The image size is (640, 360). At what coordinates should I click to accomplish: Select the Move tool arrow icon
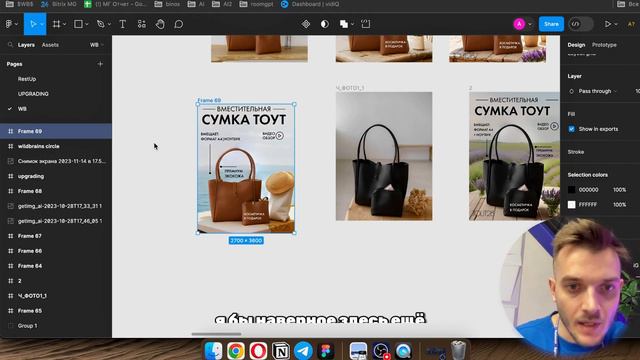(x=33, y=24)
